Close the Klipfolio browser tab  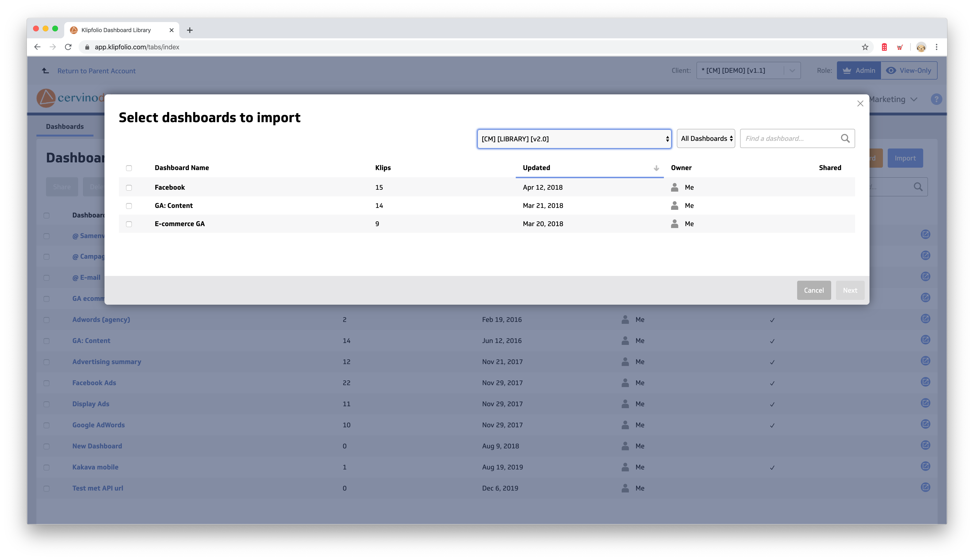pyautogui.click(x=172, y=30)
